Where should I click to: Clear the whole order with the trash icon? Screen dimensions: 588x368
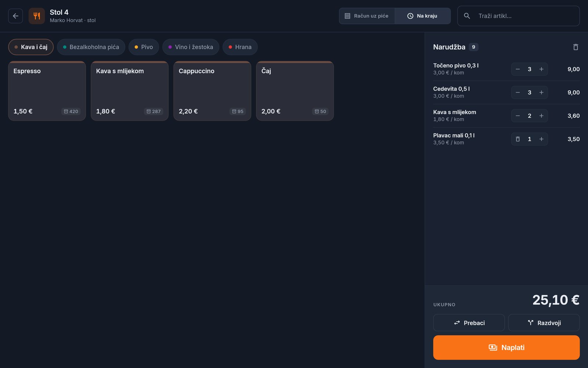coord(576,47)
